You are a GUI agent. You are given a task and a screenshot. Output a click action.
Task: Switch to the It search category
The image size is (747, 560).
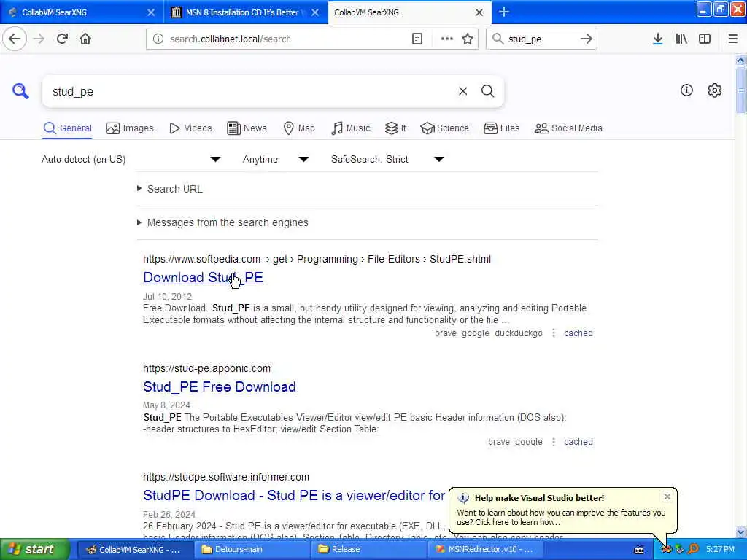pos(395,128)
